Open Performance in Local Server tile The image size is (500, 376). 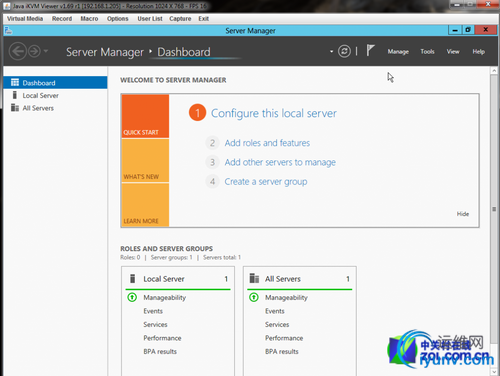(162, 338)
